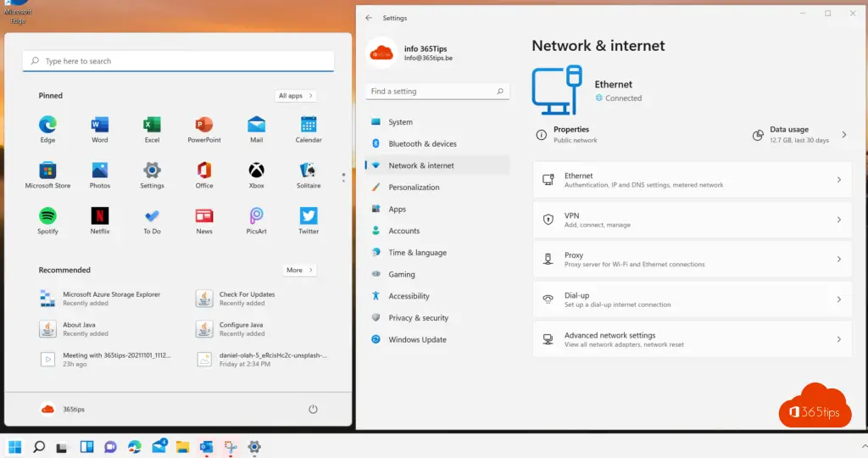
Task: Open Settings from the pinned apps
Action: (153, 175)
